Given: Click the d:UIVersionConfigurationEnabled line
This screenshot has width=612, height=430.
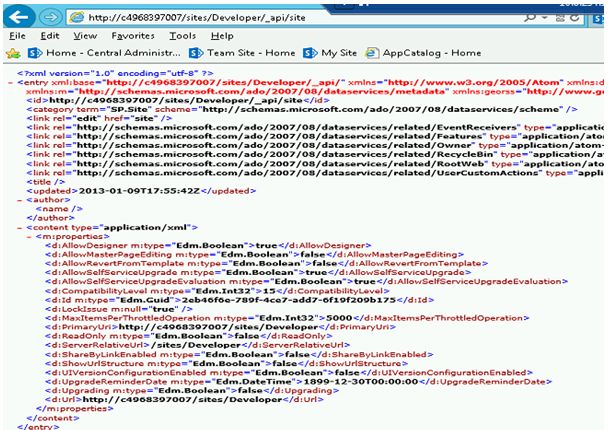Looking at the screenshot, I should (x=289, y=373).
